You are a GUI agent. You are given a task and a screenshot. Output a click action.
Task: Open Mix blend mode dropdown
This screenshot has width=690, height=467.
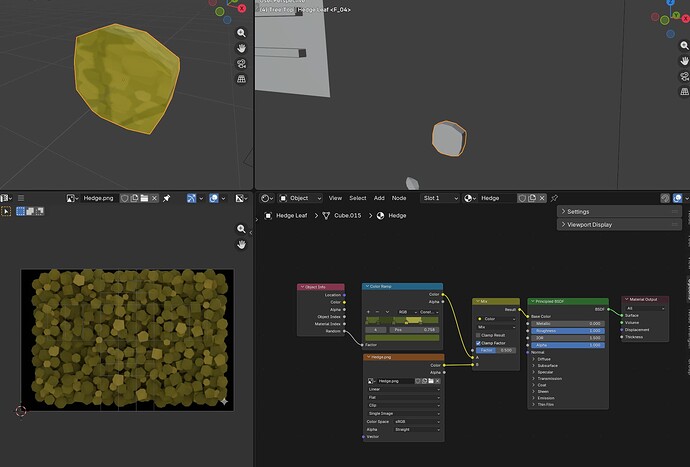coord(495,327)
